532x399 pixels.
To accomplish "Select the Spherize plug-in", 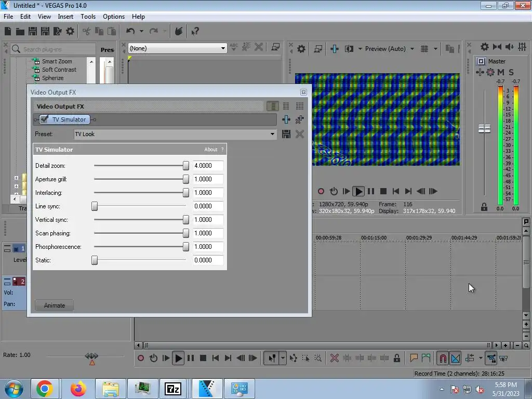I will (52, 78).
